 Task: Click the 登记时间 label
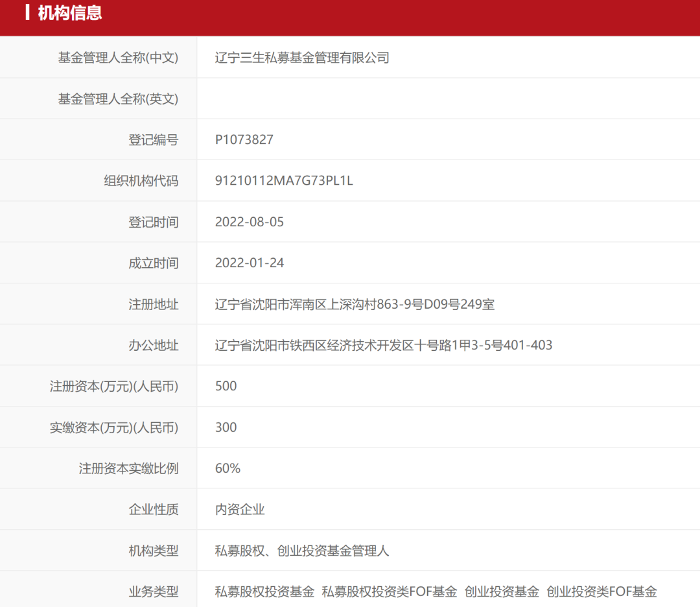tap(154, 222)
